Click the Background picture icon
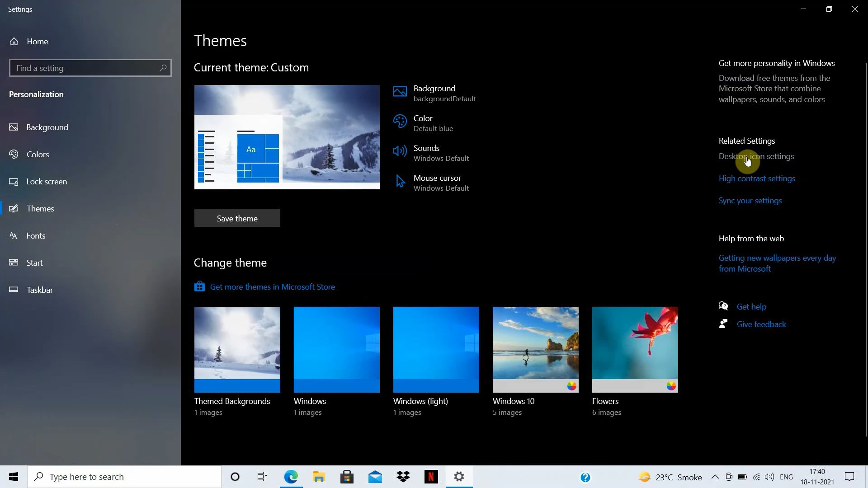This screenshot has height=488, width=868. (400, 91)
